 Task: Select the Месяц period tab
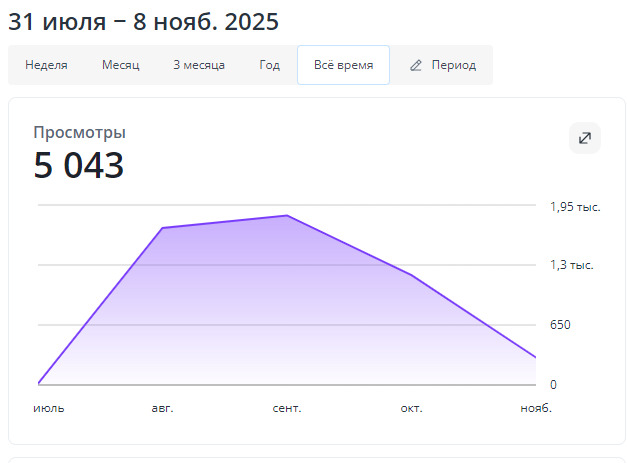120,66
